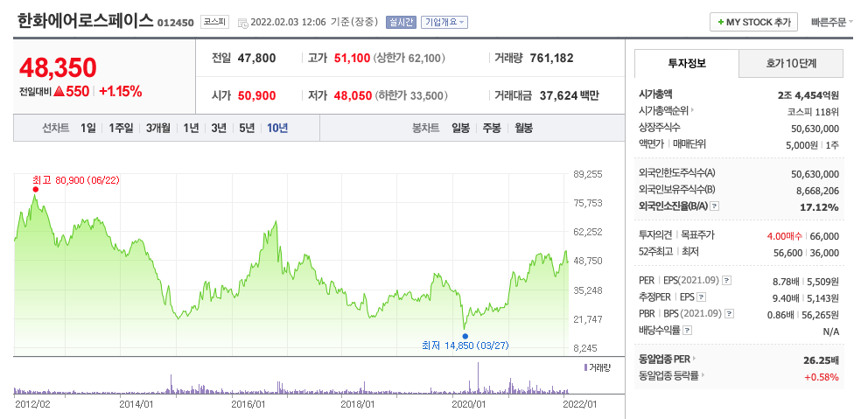868x419 pixels.
Task: Click the stock name 한화에어로스페이스
Action: pyautogui.click(x=85, y=21)
